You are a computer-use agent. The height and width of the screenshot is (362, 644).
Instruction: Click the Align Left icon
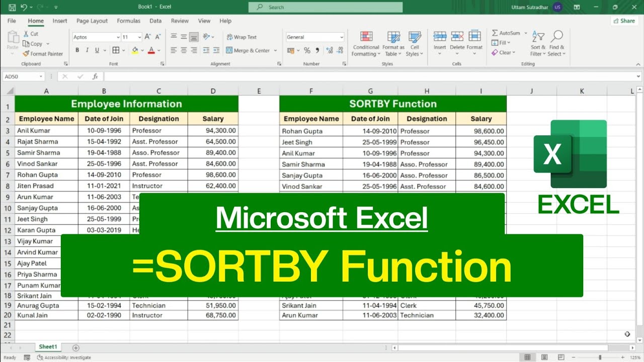174,50
